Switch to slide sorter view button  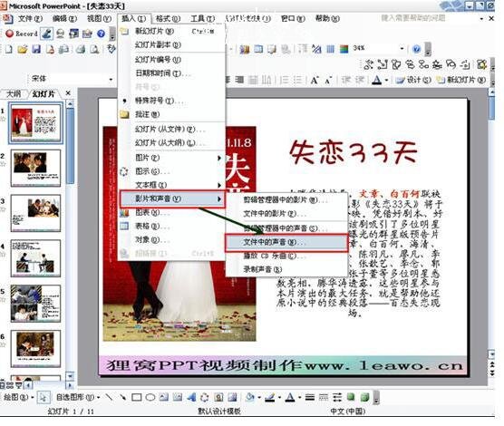pos(10,385)
